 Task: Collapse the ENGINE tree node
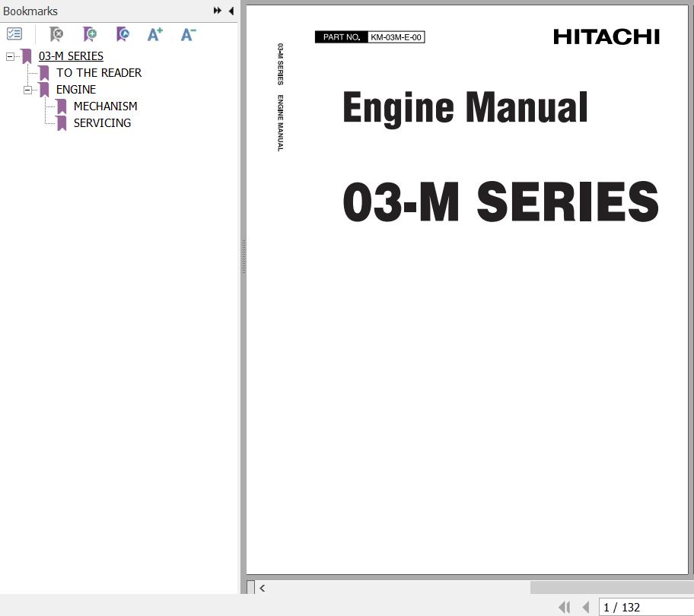[27, 90]
